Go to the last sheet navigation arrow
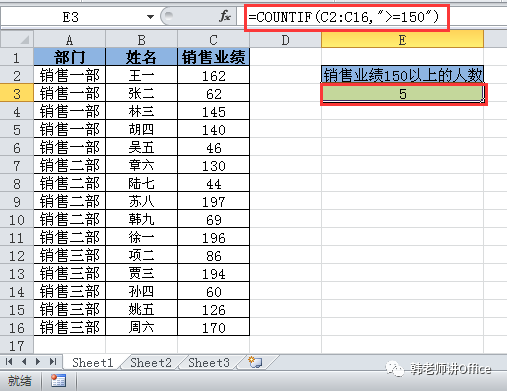The image size is (507, 391). [x=53, y=362]
